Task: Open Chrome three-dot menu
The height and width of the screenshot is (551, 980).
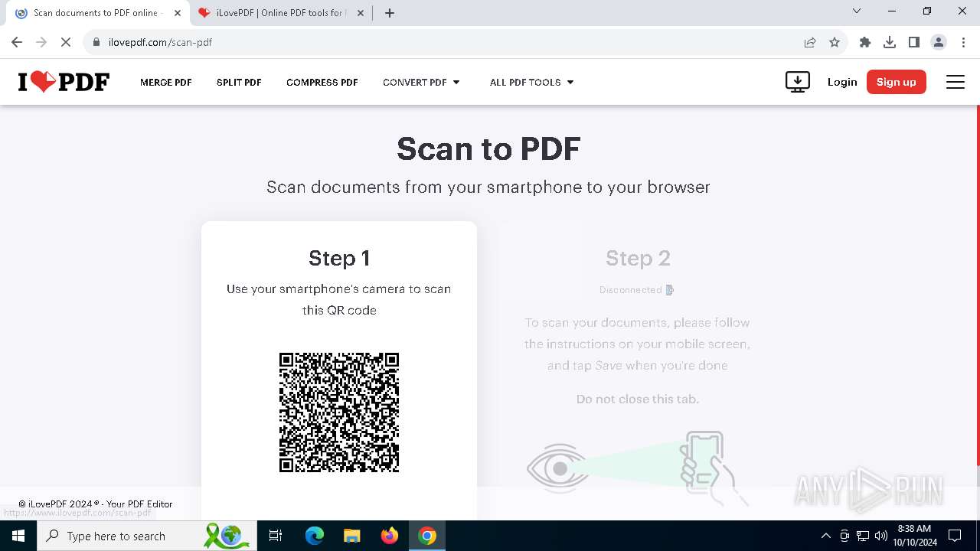Action: (963, 42)
